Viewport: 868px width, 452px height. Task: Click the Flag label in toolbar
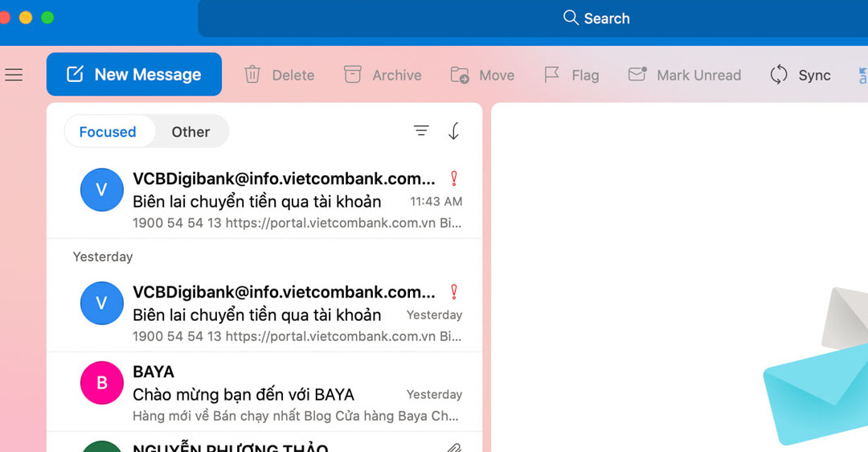tap(585, 76)
